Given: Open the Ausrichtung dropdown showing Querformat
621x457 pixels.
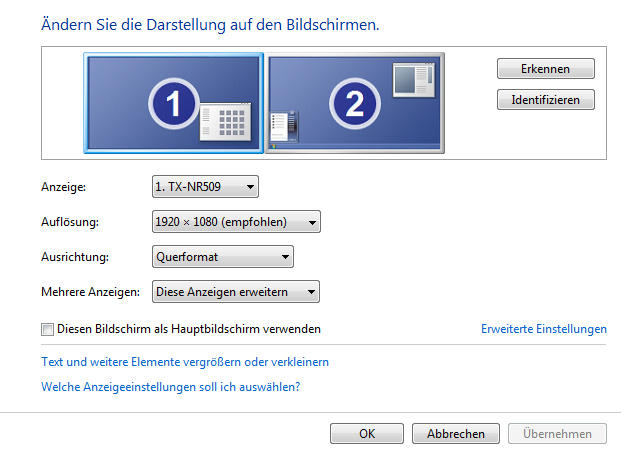Looking at the screenshot, I should [x=223, y=257].
